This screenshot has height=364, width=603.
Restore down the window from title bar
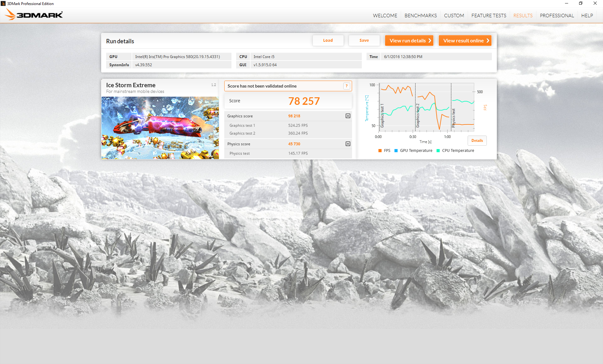click(580, 3)
